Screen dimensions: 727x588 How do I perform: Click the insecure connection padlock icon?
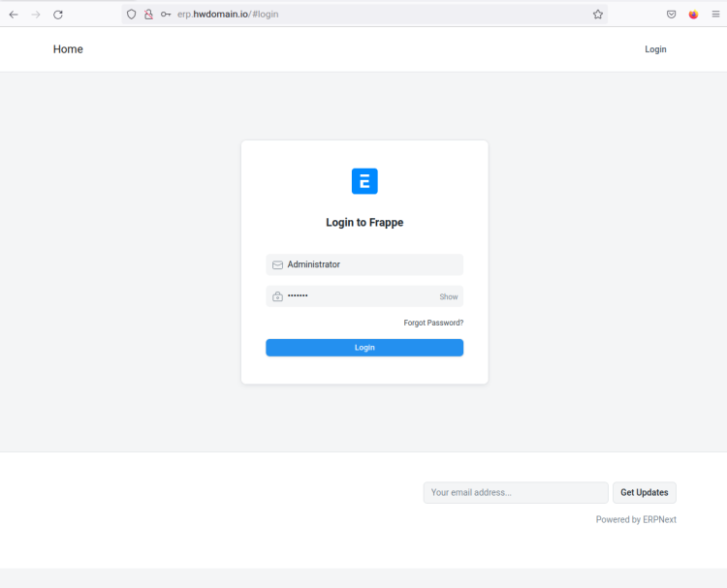[148, 15]
